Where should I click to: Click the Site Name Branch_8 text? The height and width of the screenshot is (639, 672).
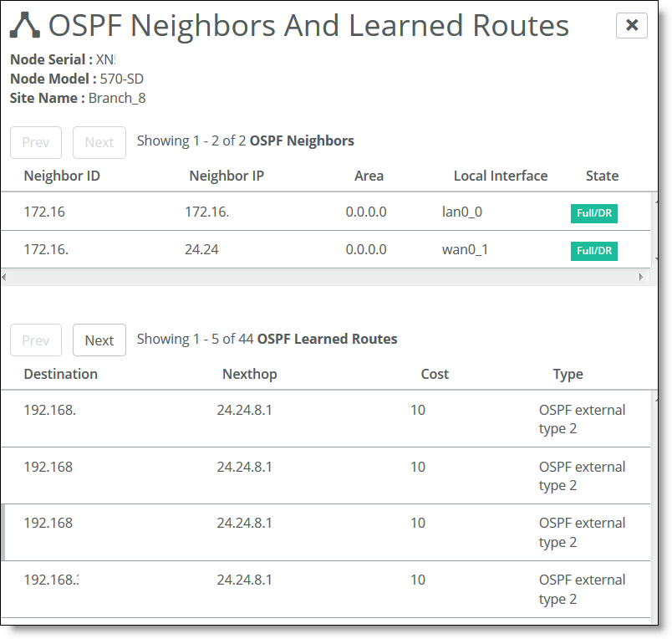(78, 98)
